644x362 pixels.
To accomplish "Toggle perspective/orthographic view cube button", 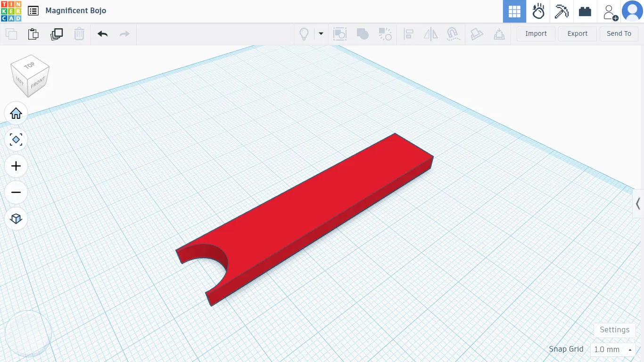I will click(16, 219).
